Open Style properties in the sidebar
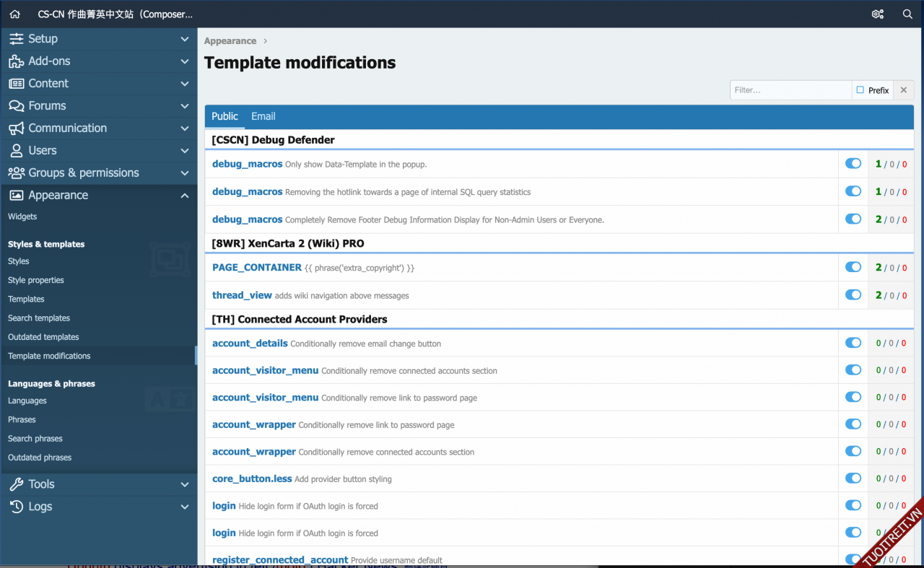 (36, 280)
